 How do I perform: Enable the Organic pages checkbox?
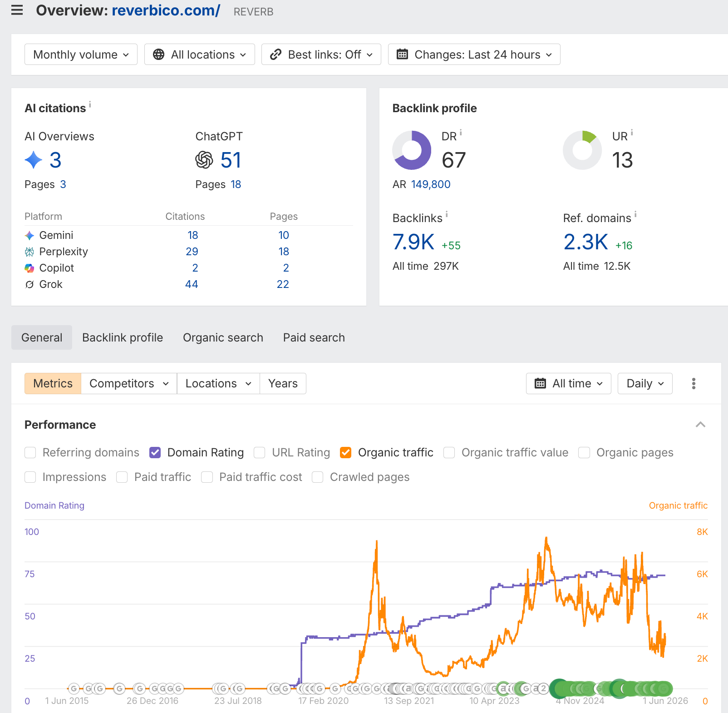coord(584,453)
